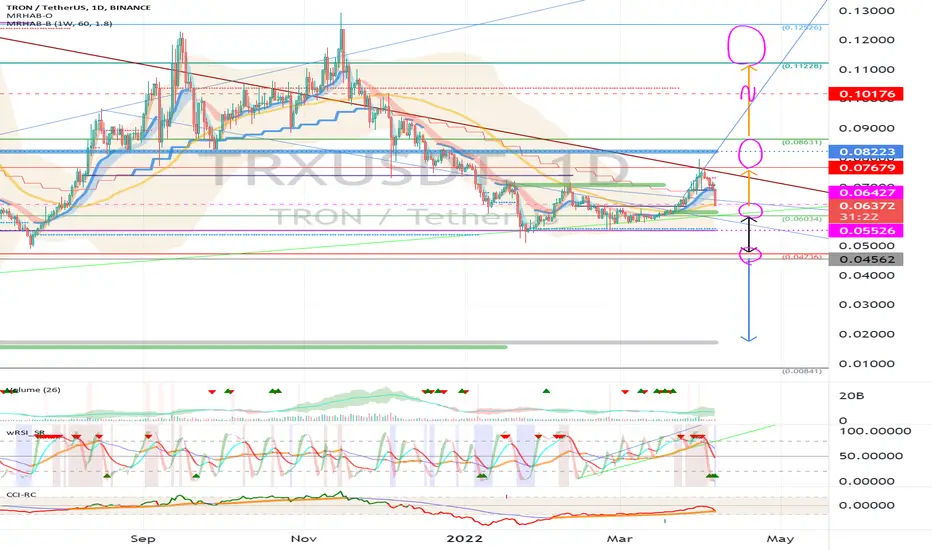The width and height of the screenshot is (932, 550).
Task: Select the magenta 0.06427 price label
Action: click(x=866, y=192)
